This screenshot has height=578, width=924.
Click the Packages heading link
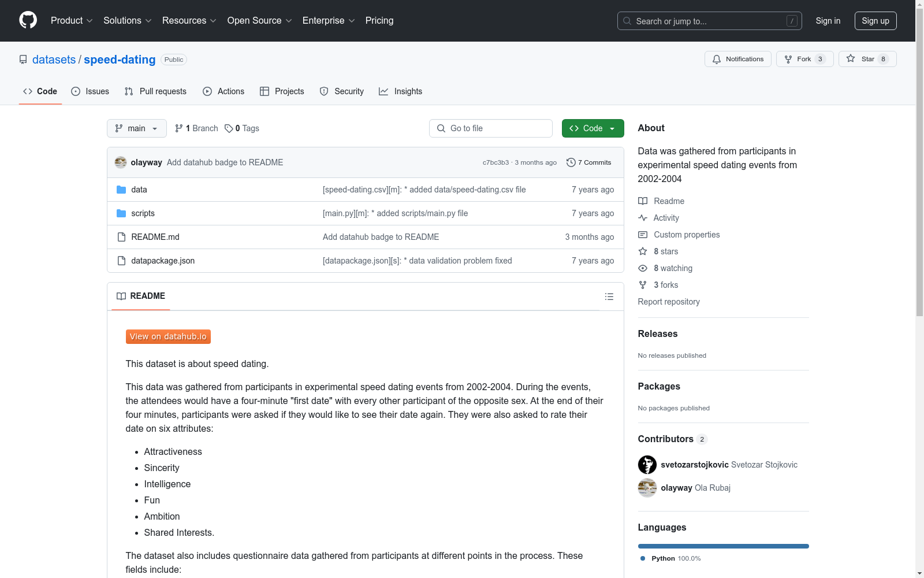pyautogui.click(x=659, y=387)
